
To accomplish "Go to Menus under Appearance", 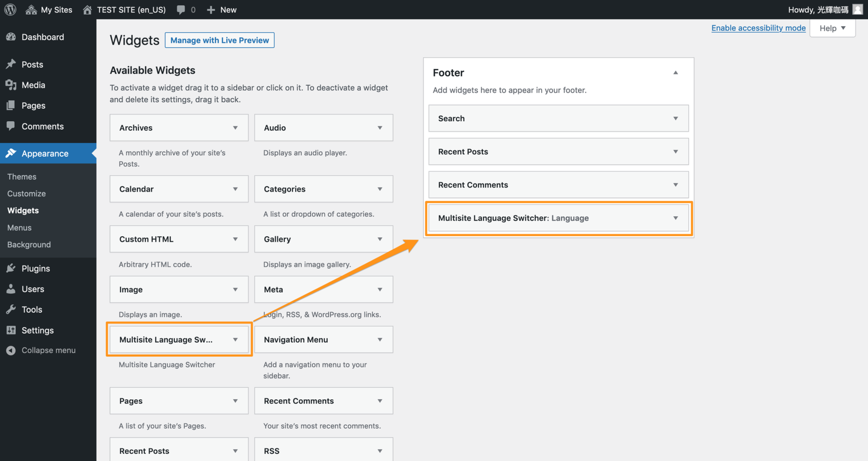I will coord(20,228).
